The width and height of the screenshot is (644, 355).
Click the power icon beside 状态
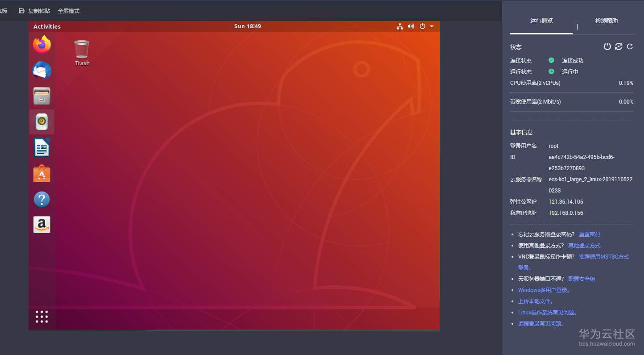607,46
